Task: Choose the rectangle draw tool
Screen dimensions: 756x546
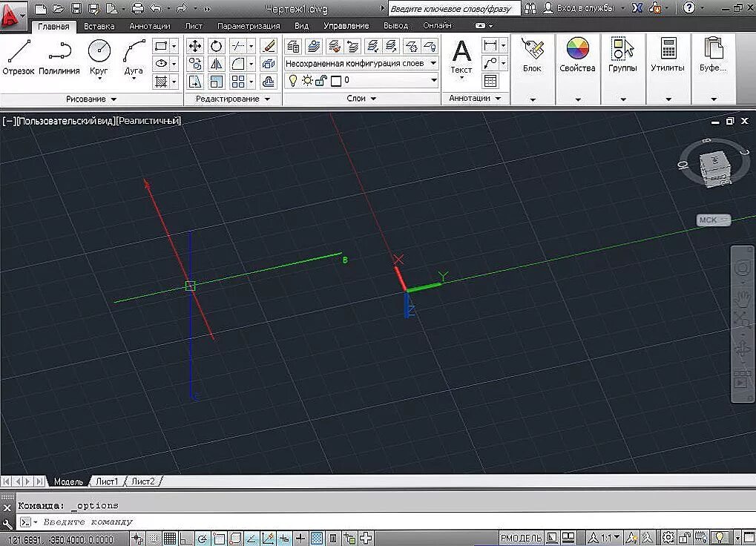Action: (x=160, y=46)
